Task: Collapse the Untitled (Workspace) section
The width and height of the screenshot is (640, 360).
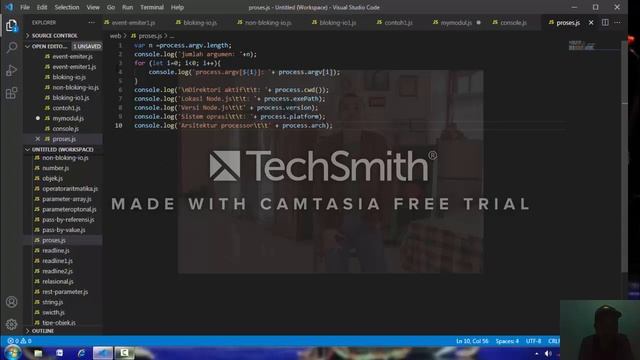Action: 63,149
